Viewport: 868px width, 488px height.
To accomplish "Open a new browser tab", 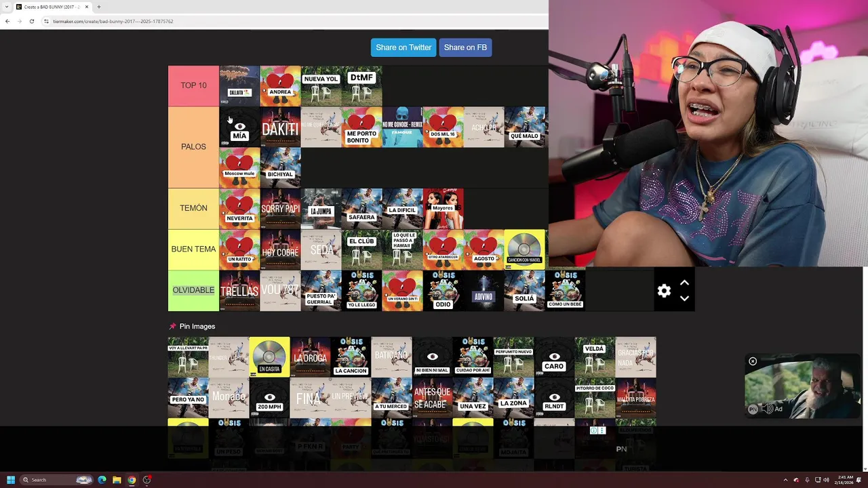I will [x=99, y=7].
